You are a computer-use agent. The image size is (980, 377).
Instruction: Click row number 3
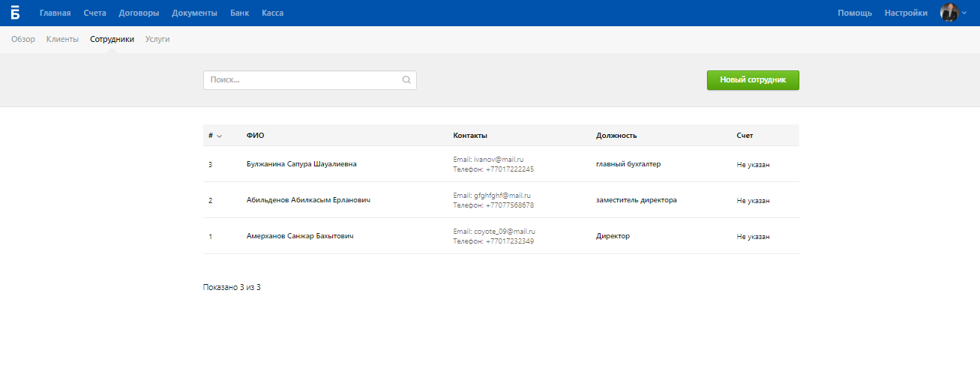tap(211, 165)
